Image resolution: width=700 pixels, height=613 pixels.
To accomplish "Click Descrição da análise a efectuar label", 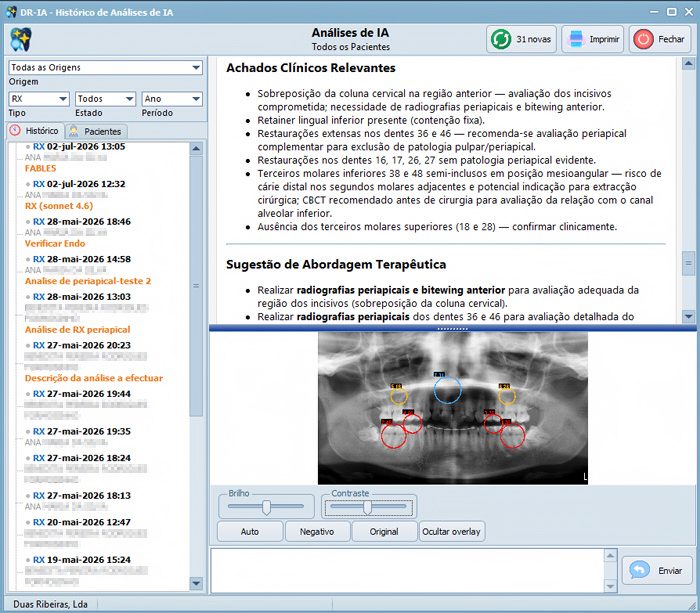I will (x=94, y=378).
